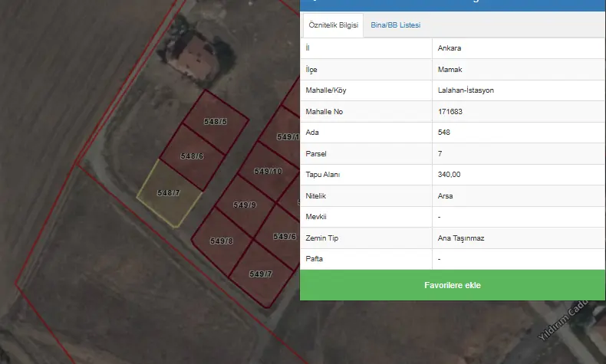Click the 'Mamak' district value

[x=450, y=70]
